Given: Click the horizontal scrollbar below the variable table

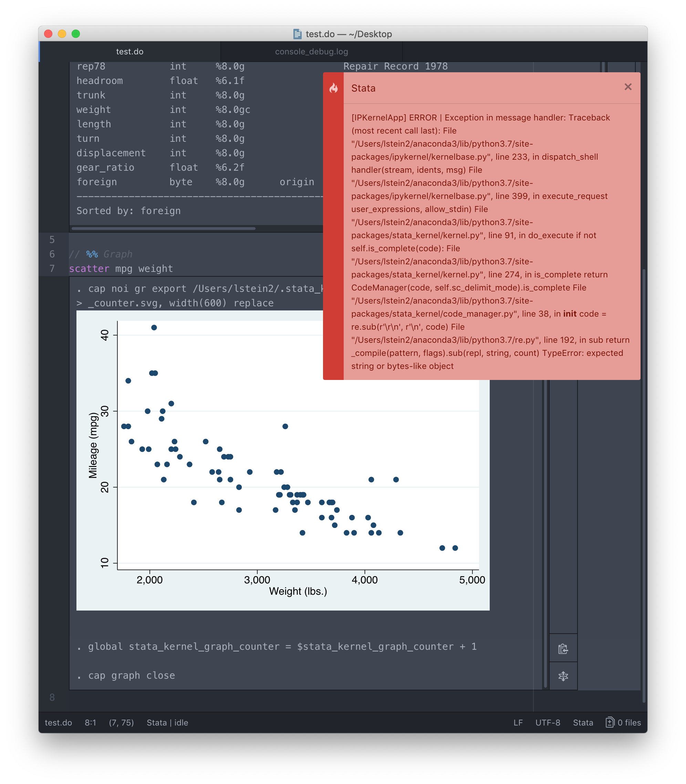Looking at the screenshot, I should coord(162,228).
